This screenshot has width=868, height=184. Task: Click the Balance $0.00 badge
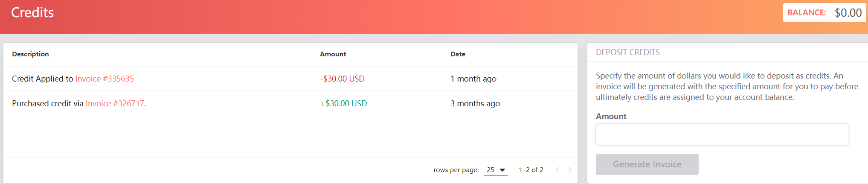coord(824,13)
